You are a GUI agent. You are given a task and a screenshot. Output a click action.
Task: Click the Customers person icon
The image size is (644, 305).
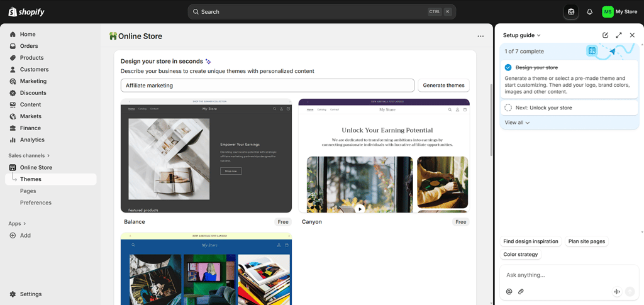point(13,69)
